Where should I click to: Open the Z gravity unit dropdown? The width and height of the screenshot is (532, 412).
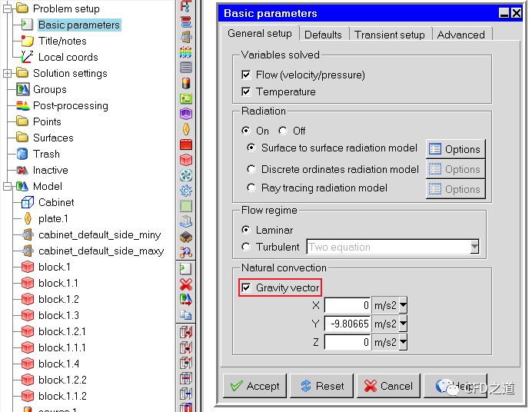pos(403,342)
